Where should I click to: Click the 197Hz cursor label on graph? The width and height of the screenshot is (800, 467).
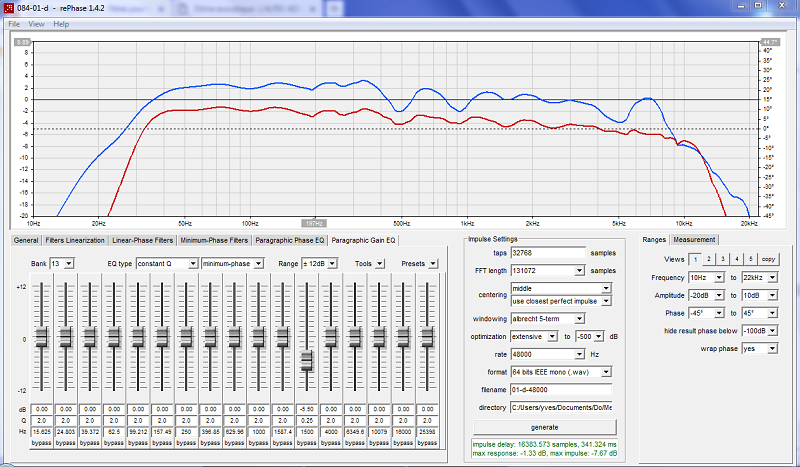pyautogui.click(x=314, y=224)
